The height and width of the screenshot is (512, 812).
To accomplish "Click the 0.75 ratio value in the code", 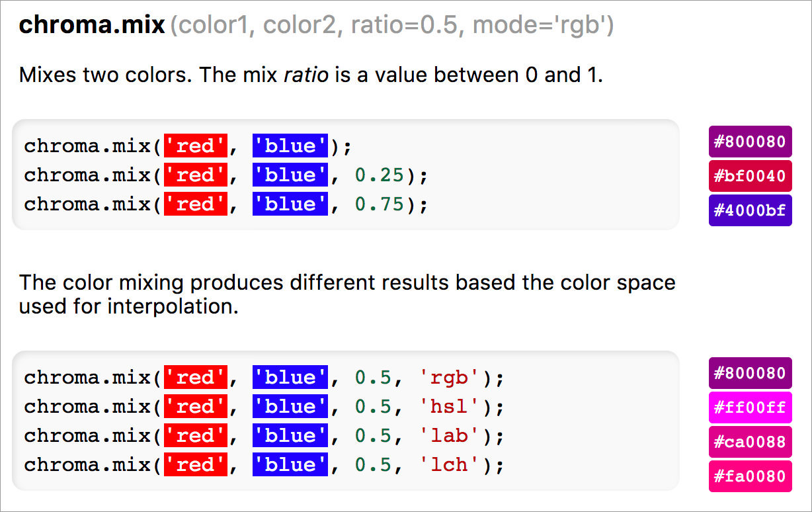I will tap(379, 204).
